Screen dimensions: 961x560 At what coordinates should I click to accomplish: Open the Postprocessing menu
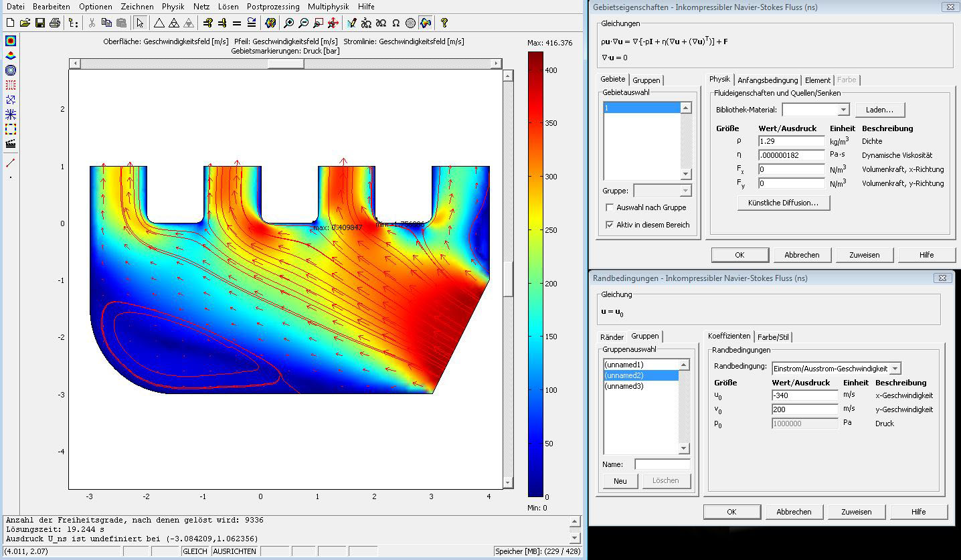(273, 7)
